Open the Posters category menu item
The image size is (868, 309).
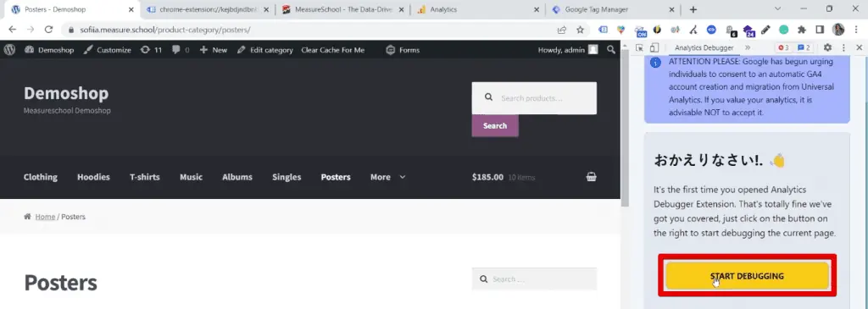click(336, 177)
